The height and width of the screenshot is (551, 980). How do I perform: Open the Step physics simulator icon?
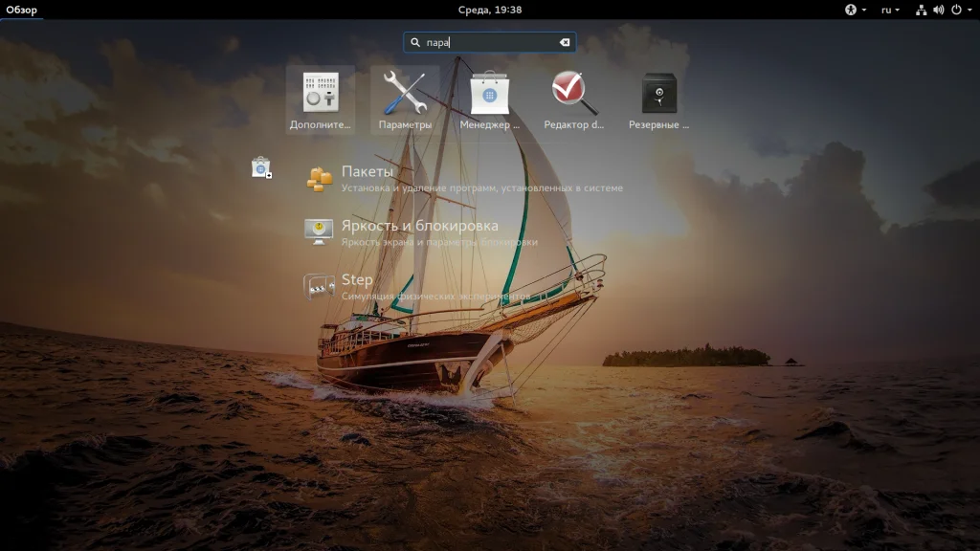pyautogui.click(x=319, y=287)
